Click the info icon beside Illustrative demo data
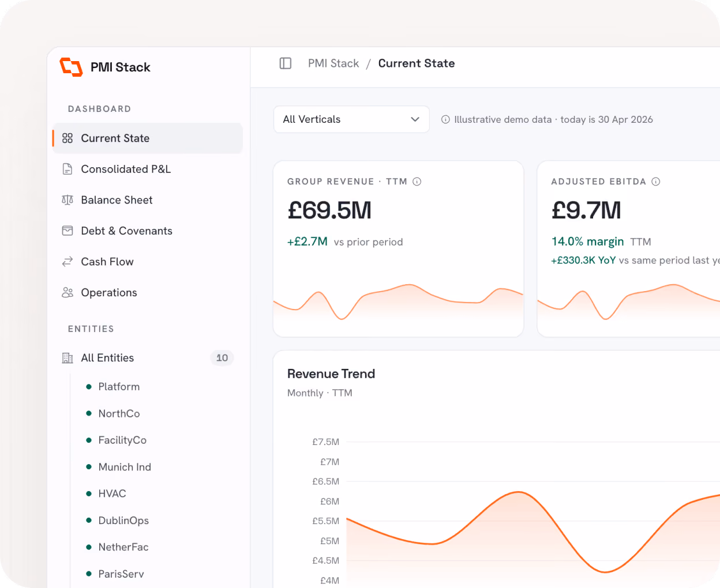720x588 pixels. click(445, 119)
